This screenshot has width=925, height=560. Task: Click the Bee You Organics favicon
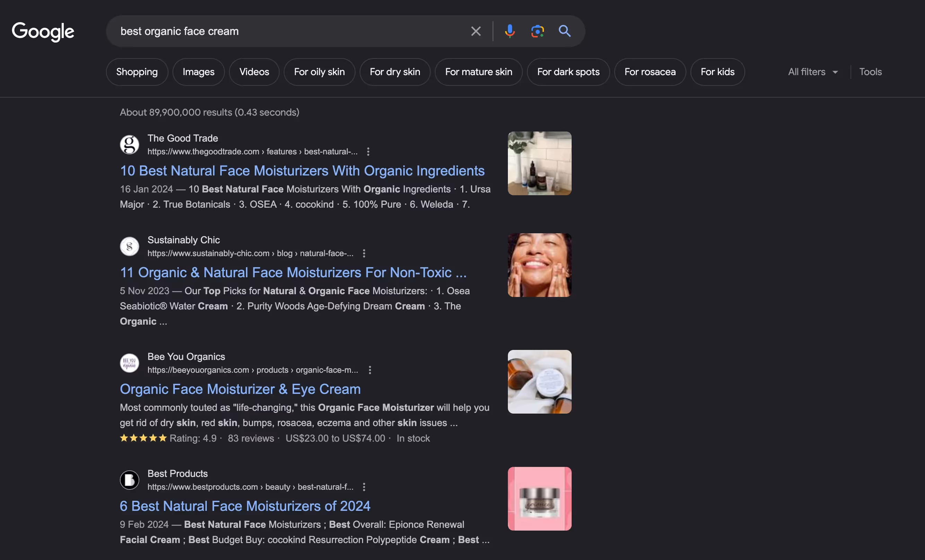click(130, 363)
